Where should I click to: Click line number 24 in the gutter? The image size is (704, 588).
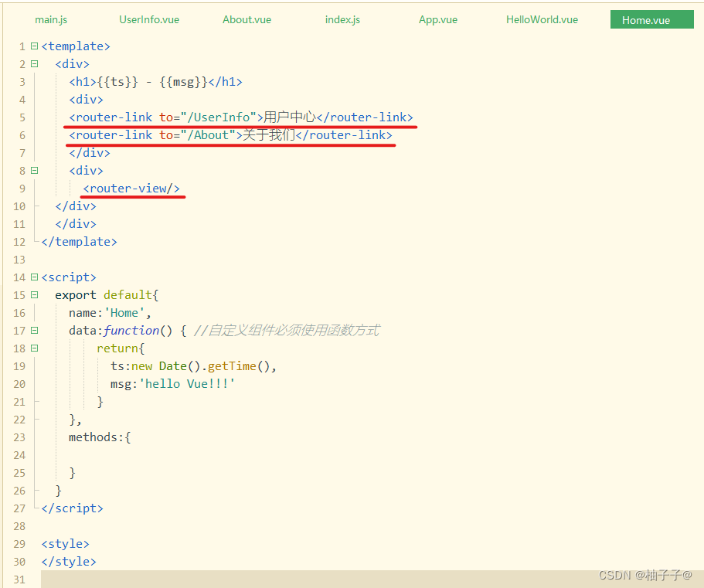click(19, 455)
